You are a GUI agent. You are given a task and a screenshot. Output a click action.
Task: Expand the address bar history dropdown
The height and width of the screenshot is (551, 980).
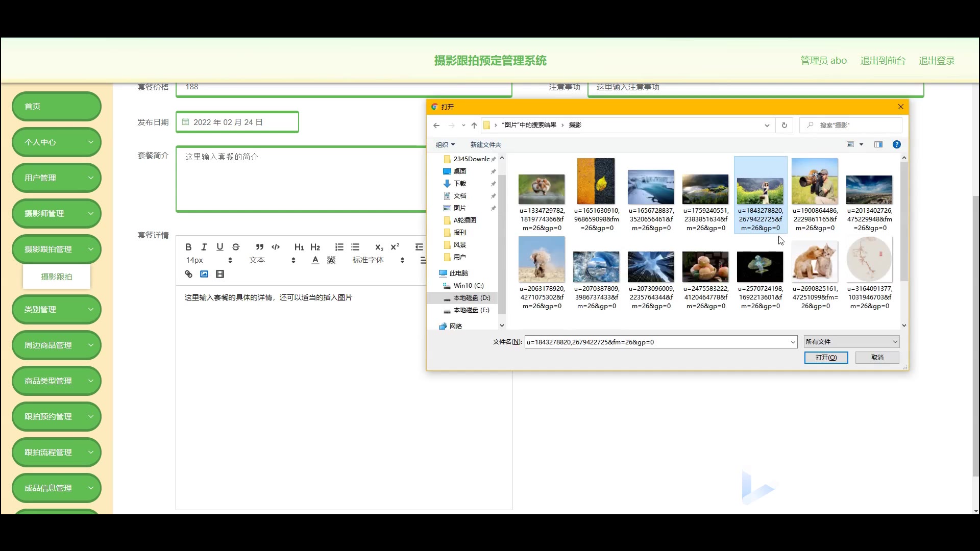767,125
